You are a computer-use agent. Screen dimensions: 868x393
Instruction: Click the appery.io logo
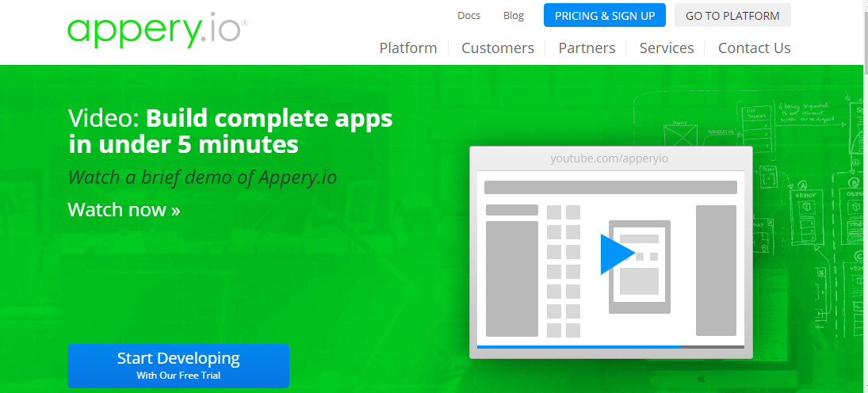pyautogui.click(x=157, y=32)
